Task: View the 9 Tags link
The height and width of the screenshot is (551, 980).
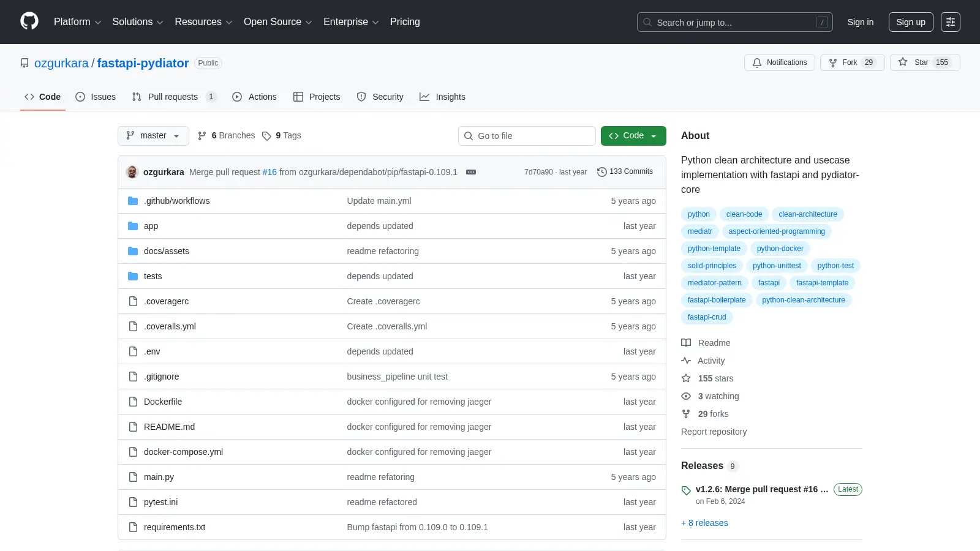Action: [x=282, y=135]
